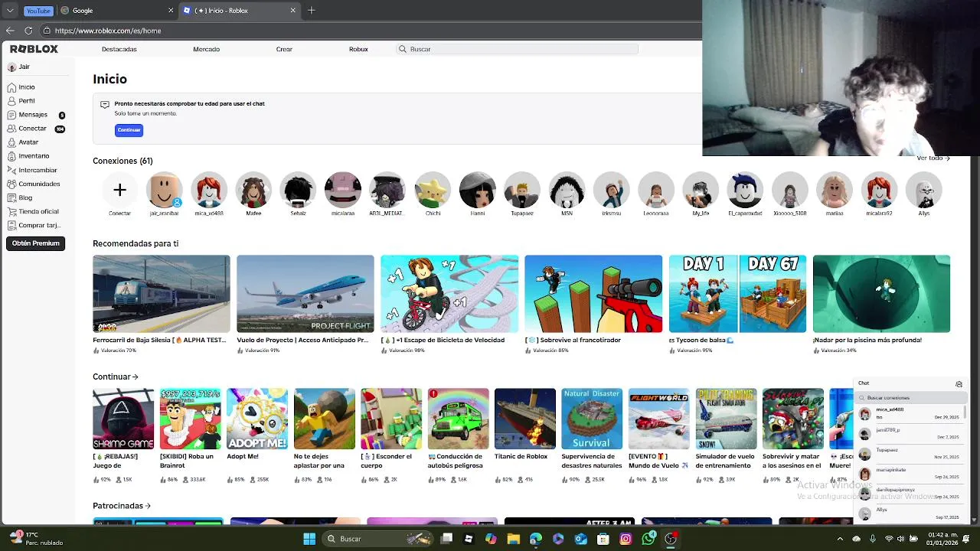Image resolution: width=980 pixels, height=551 pixels.
Task: Go back using the browser back arrow
Action: click(10, 31)
